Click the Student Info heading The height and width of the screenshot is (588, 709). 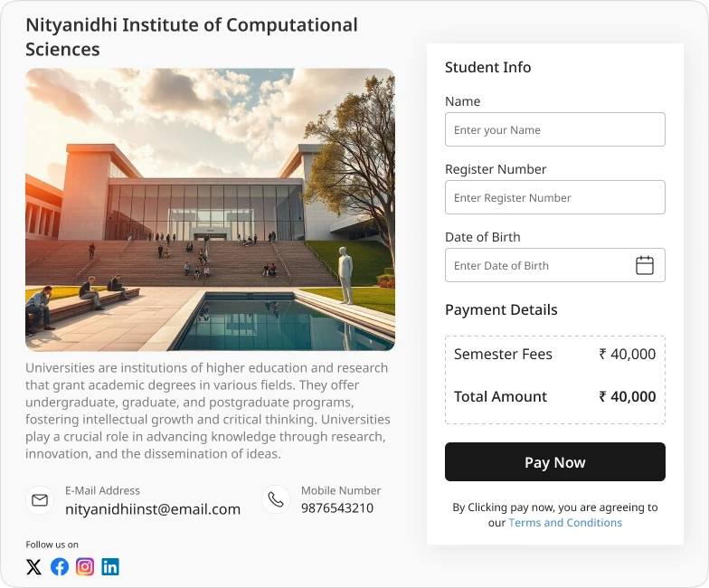[488, 67]
